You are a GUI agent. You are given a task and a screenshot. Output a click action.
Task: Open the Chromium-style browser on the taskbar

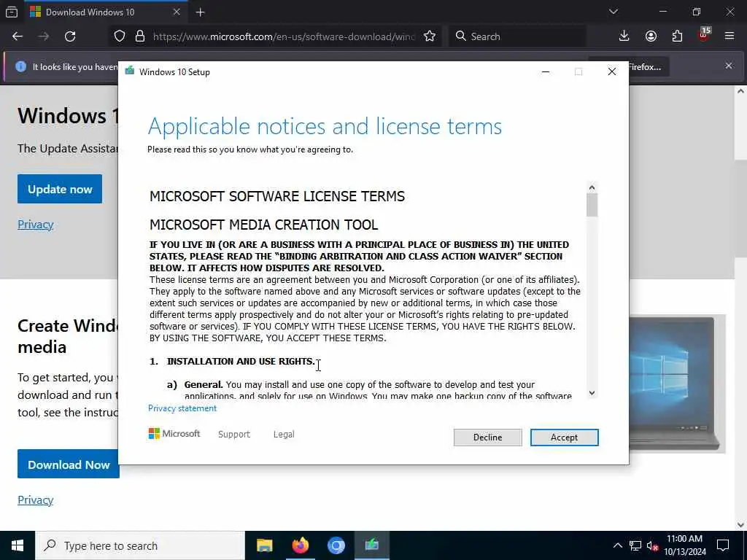[336, 545]
